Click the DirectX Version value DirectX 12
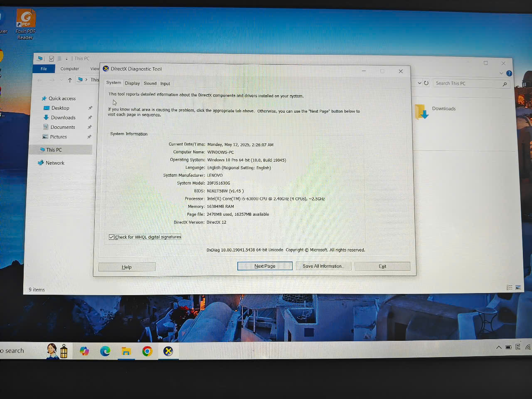Viewport: 532px width, 399px height. point(217,222)
